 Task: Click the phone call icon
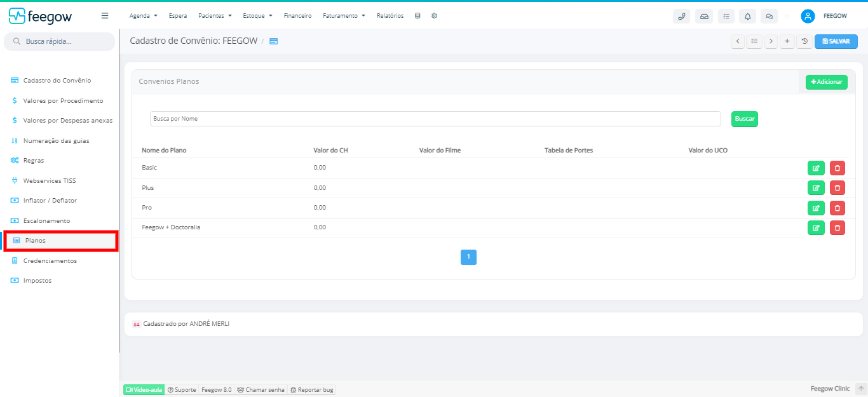681,17
